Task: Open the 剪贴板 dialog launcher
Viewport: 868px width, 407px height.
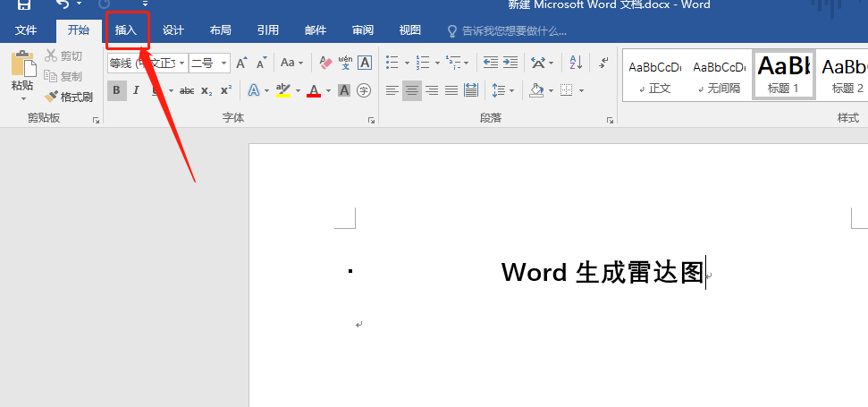Action: tap(97, 120)
